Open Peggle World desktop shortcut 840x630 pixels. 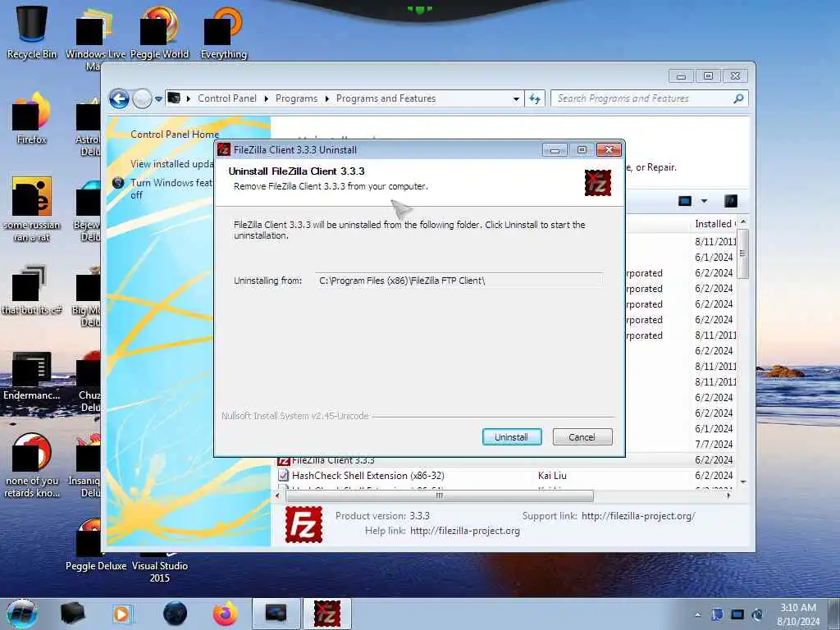click(160, 31)
